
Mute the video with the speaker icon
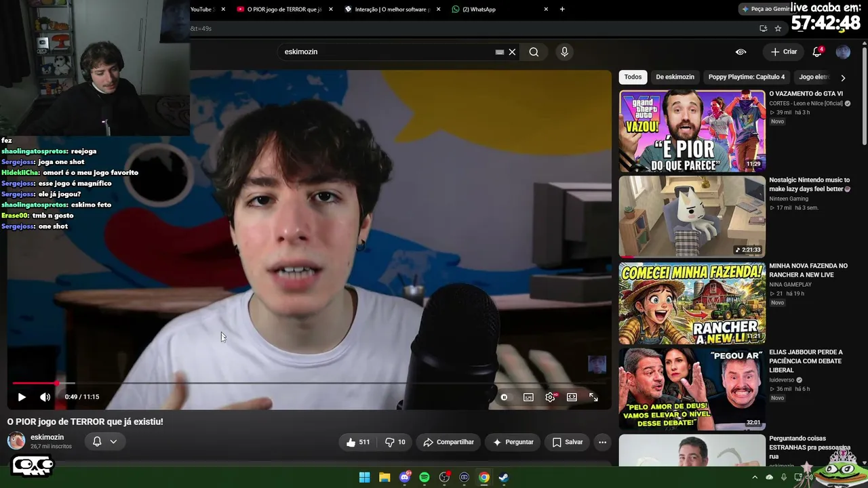click(x=45, y=397)
